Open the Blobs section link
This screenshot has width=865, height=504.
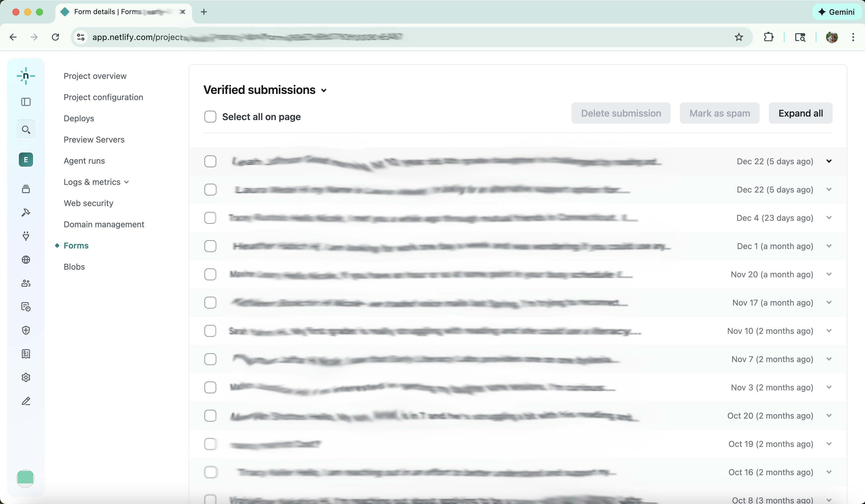pos(74,266)
